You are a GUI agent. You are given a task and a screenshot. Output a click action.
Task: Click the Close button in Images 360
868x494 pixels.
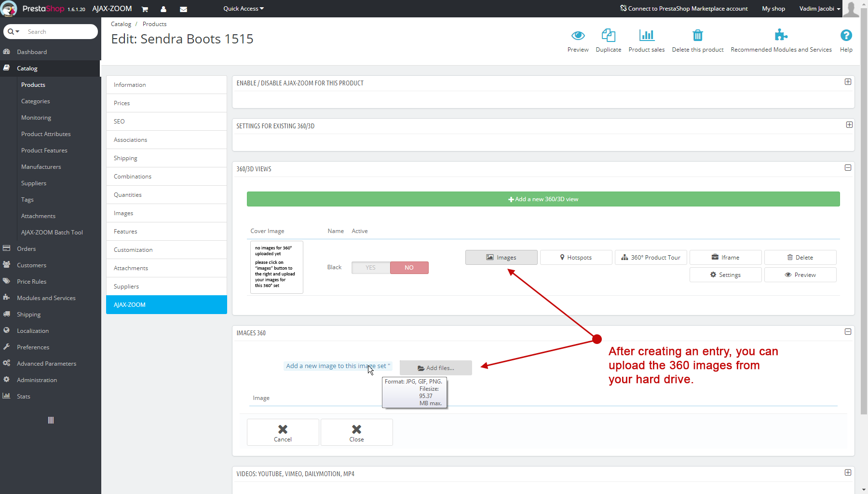(x=357, y=432)
